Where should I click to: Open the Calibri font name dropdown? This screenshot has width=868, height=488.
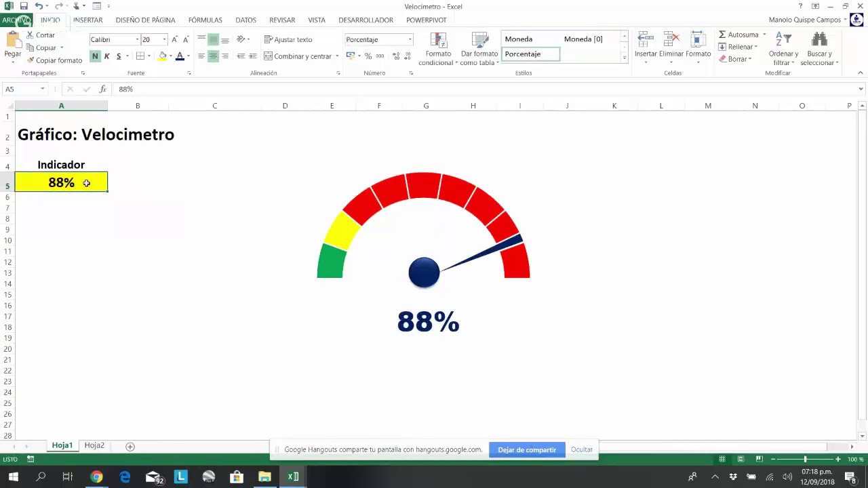pos(137,39)
